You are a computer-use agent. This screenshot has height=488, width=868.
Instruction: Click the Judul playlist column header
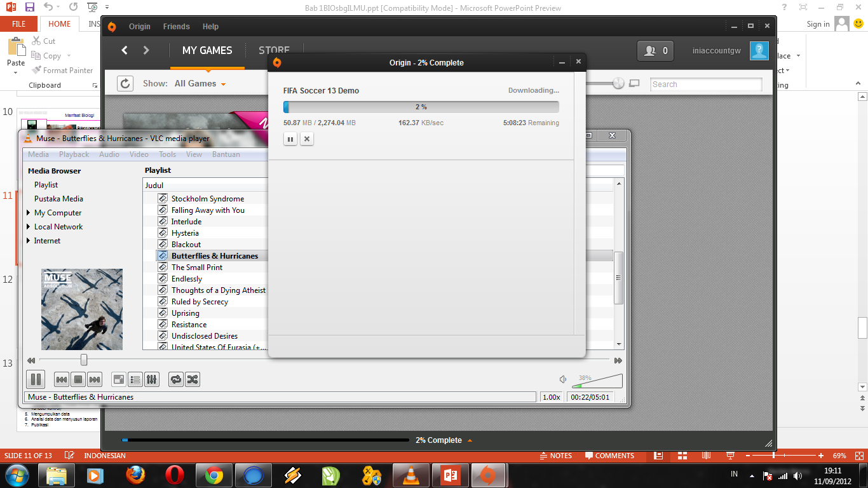154,186
